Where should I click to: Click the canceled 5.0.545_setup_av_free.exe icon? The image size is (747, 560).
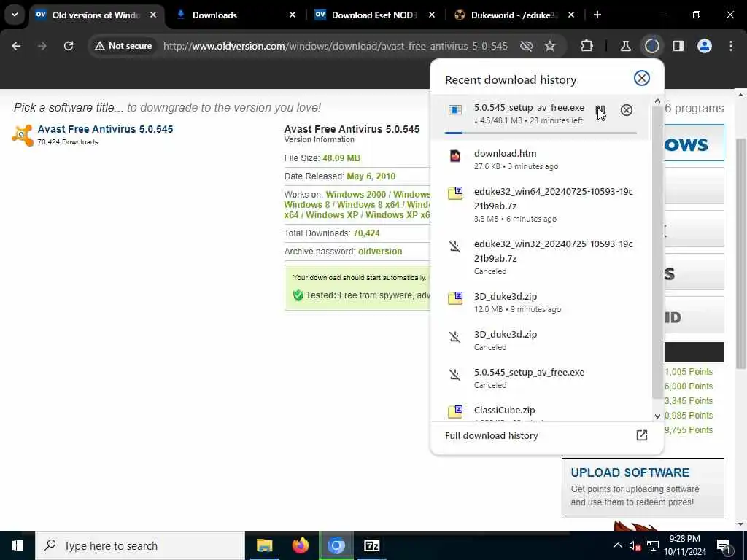click(455, 375)
